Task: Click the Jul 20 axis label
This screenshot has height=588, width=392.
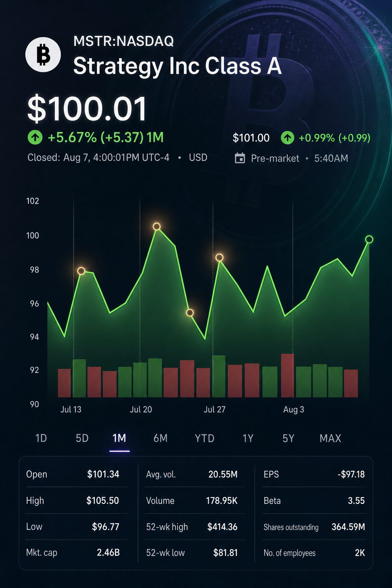Action: coord(141,410)
